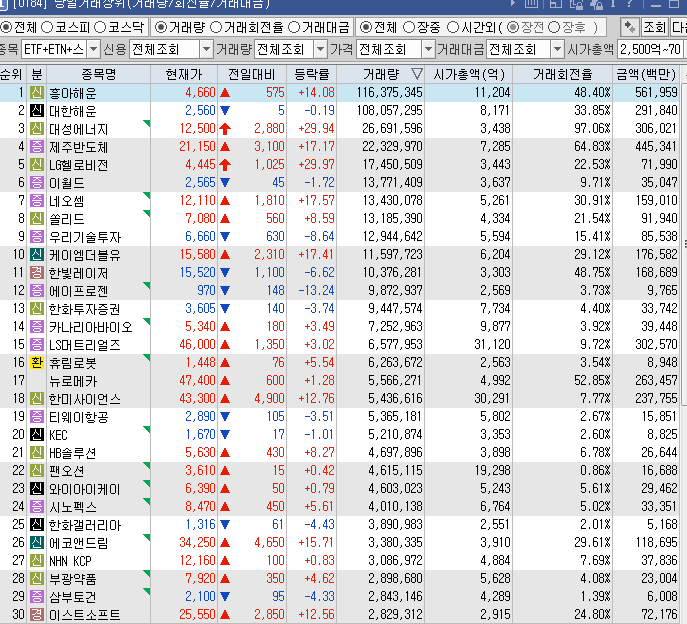This screenshot has height=624, width=687.
Task: Click the T font icon in title bar
Action: click(x=613, y=4)
